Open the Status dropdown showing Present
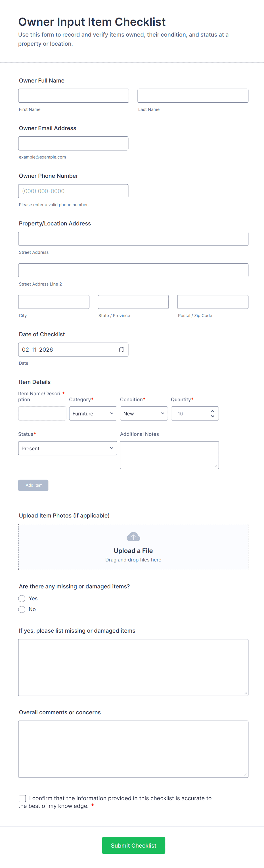This screenshot has height=868, width=264. click(68, 448)
